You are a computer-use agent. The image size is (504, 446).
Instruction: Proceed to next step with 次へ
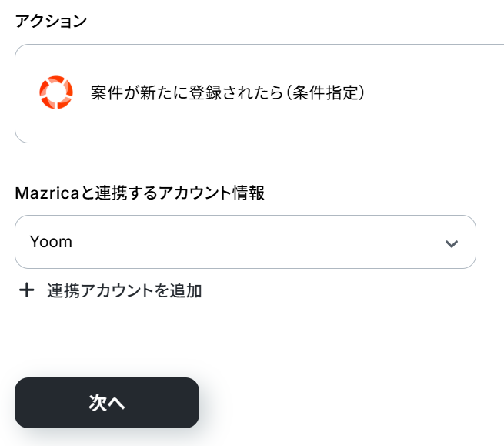[x=107, y=403]
